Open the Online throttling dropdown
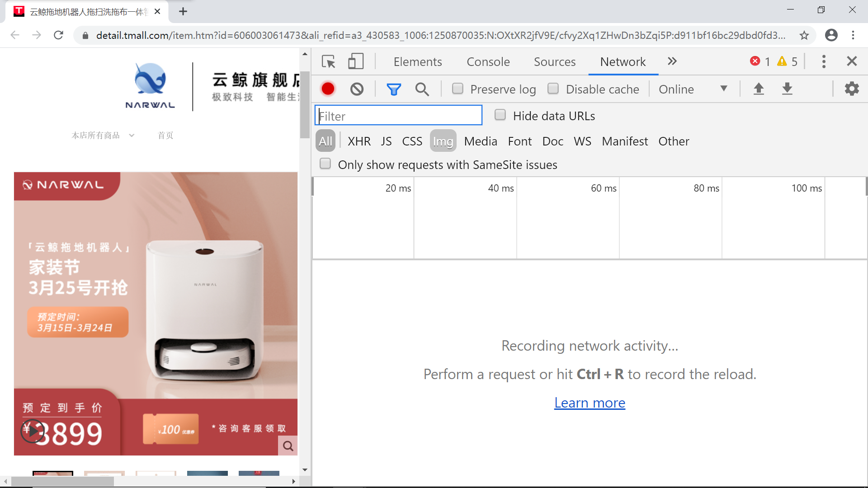Viewport: 868px width, 488px height. point(693,89)
